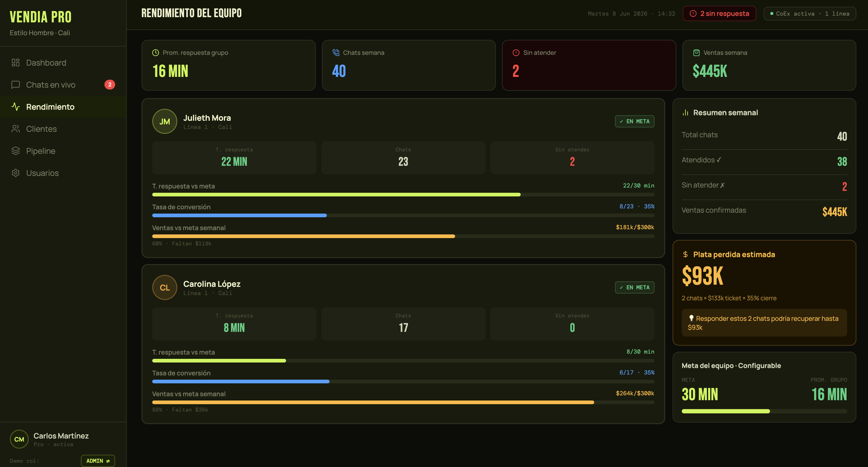Click the phone icon in Chats semana card

click(x=336, y=53)
